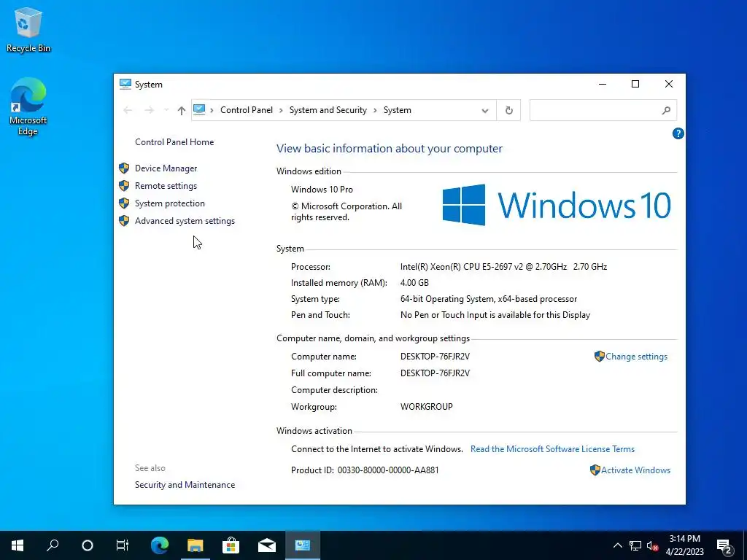The image size is (747, 560).
Task: Click the Windows 10 Pro edition text
Action: point(322,190)
